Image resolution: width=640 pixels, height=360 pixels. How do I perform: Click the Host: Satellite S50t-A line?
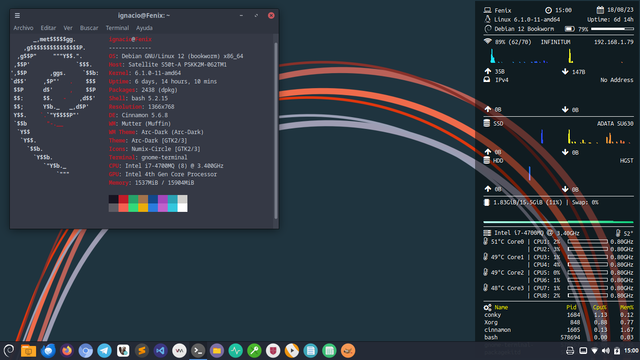tap(168, 64)
